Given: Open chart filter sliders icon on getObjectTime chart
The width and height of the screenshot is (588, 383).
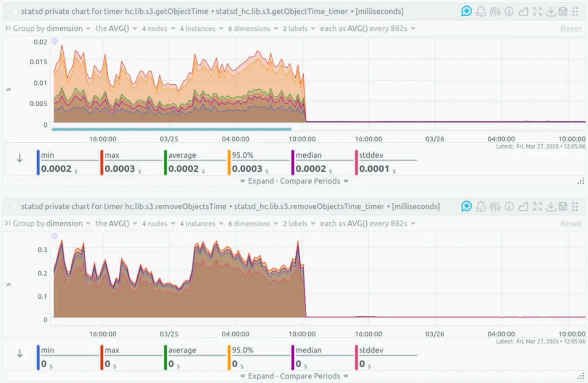Looking at the screenshot, I should pyautogui.click(x=495, y=12).
